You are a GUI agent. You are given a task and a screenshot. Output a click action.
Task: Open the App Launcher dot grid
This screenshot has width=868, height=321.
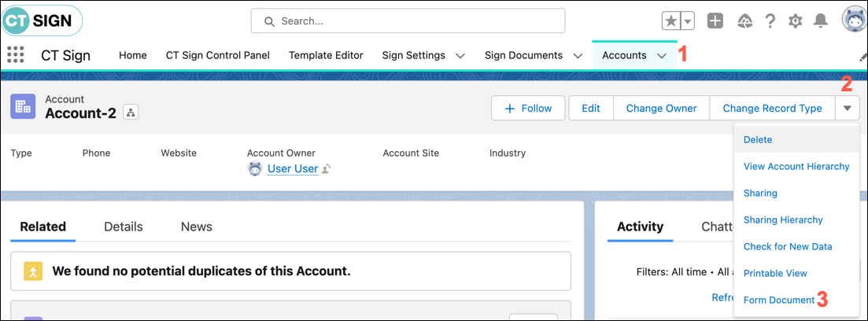(x=16, y=55)
